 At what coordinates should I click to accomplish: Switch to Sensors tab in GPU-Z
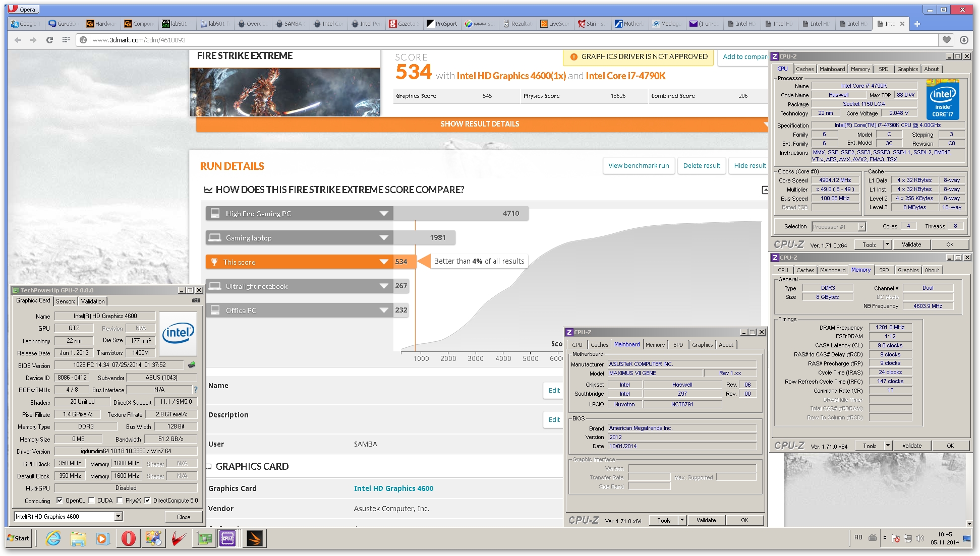click(66, 301)
